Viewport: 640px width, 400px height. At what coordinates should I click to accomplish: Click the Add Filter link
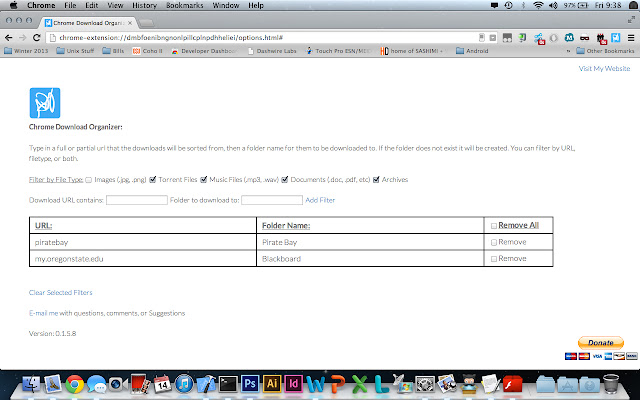(x=320, y=200)
